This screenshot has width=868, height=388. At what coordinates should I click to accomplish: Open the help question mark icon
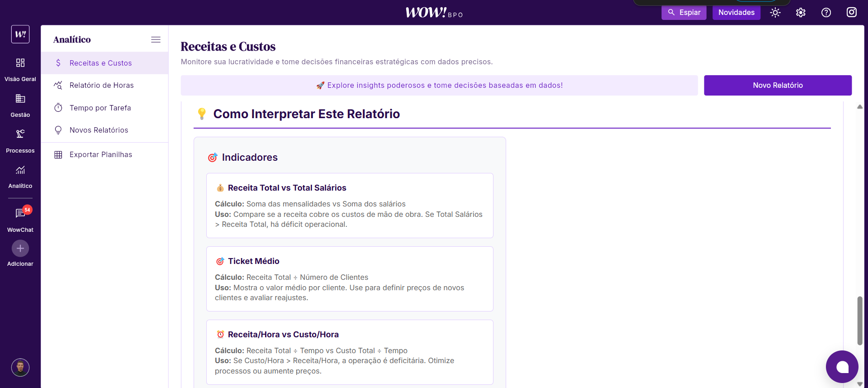pyautogui.click(x=826, y=13)
